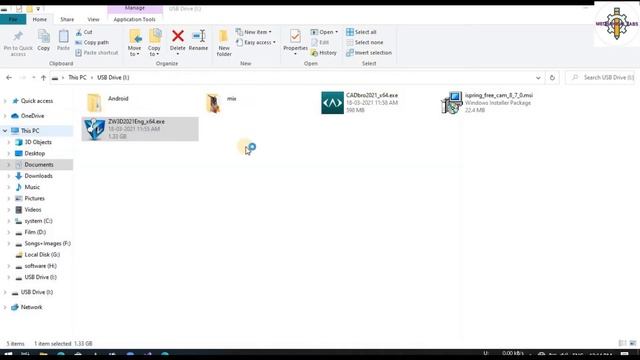The image size is (640, 360).
Task: Click Pin to Quick access icon
Action: tap(18, 37)
